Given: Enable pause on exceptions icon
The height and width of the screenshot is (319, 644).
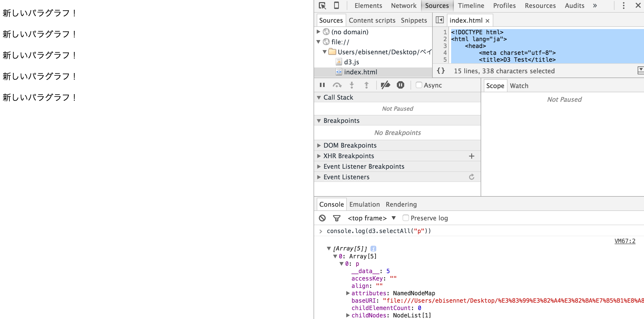Looking at the screenshot, I should click(401, 85).
